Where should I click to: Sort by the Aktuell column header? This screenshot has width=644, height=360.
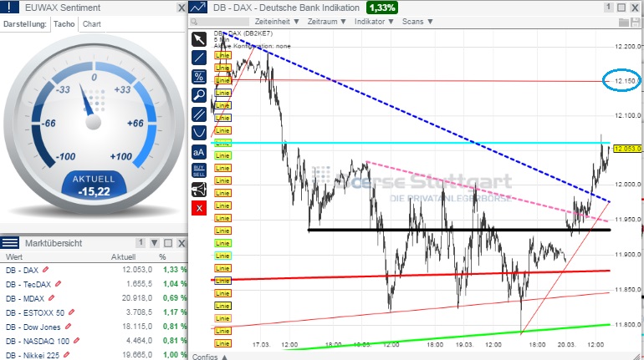[123, 257]
